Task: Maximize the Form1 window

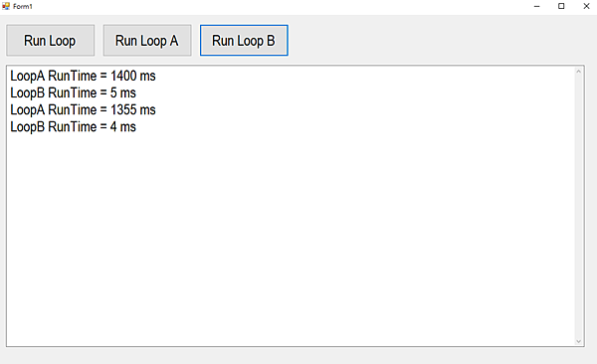Action: click(561, 6)
